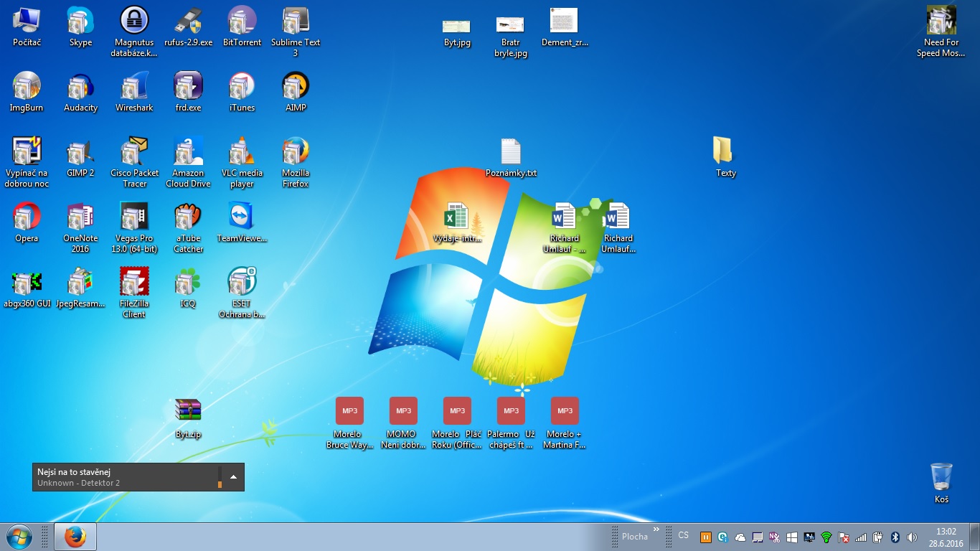Click the green Wi-Fi tray icon
Image resolution: width=980 pixels, height=551 pixels.
coord(826,537)
